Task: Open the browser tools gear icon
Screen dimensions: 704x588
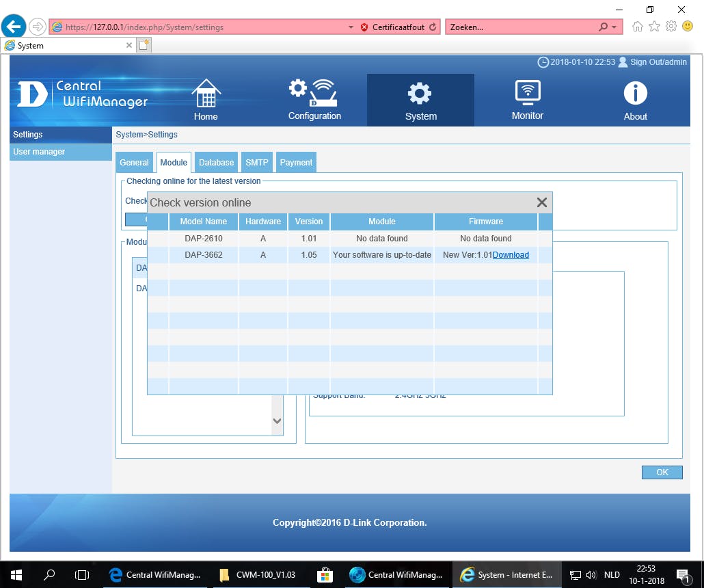Action: [671, 26]
